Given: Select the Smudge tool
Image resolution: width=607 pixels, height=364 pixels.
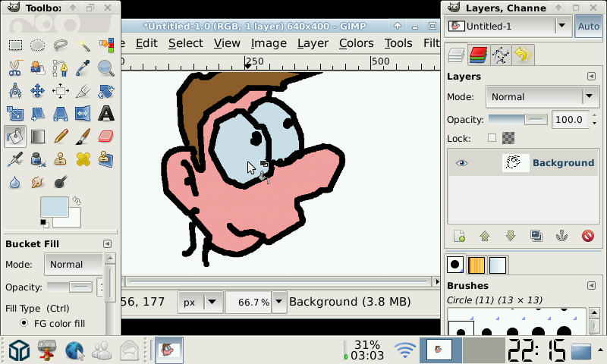Looking at the screenshot, I should (x=37, y=182).
